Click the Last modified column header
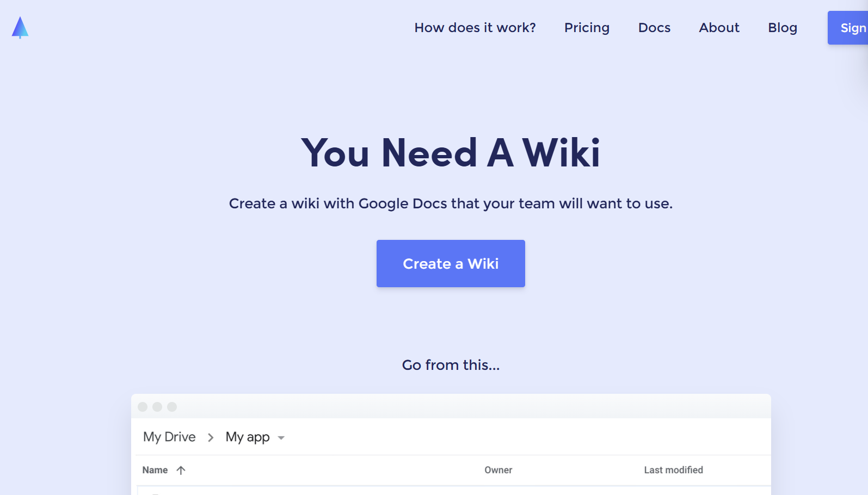 [x=674, y=470]
